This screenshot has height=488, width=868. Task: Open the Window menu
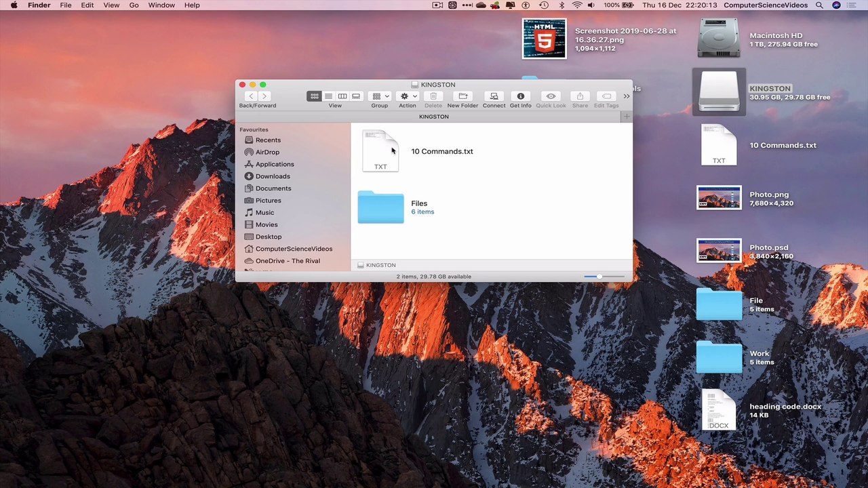(161, 5)
